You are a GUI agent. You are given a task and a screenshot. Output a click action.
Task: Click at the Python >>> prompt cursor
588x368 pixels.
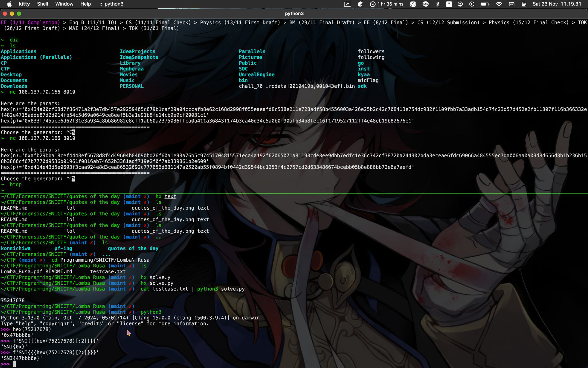(x=14, y=364)
